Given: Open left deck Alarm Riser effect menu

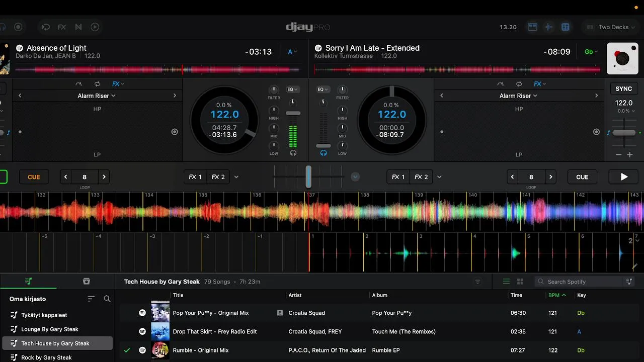Looking at the screenshot, I should (97, 96).
